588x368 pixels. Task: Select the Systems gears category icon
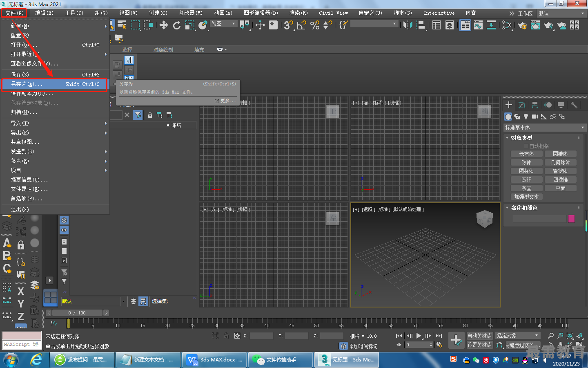pos(562,117)
